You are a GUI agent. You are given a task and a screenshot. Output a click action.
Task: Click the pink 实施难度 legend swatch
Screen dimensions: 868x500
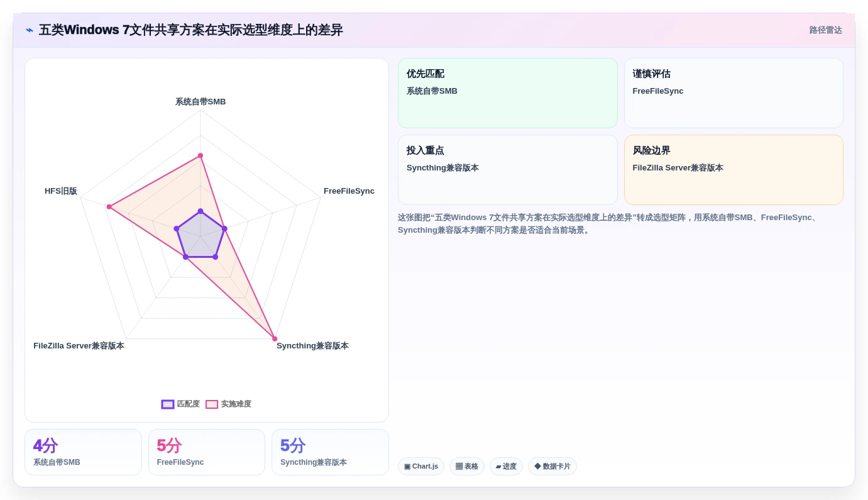tap(212, 404)
